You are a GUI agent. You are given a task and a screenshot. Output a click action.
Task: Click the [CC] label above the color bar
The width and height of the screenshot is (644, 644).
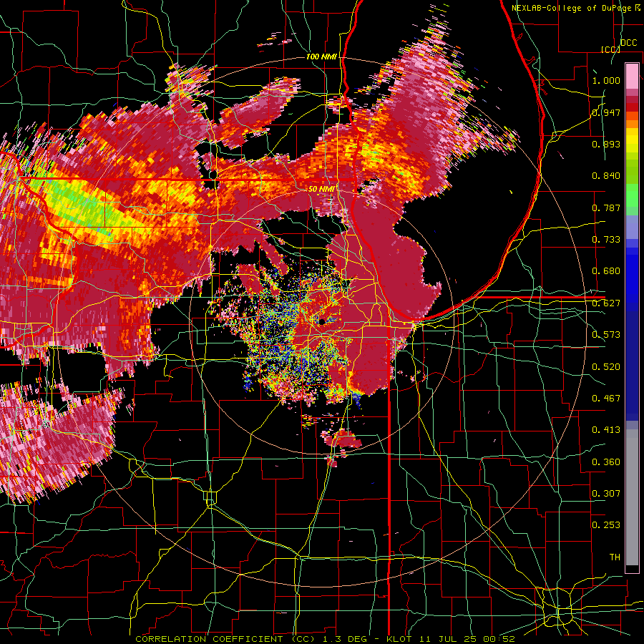610,49
